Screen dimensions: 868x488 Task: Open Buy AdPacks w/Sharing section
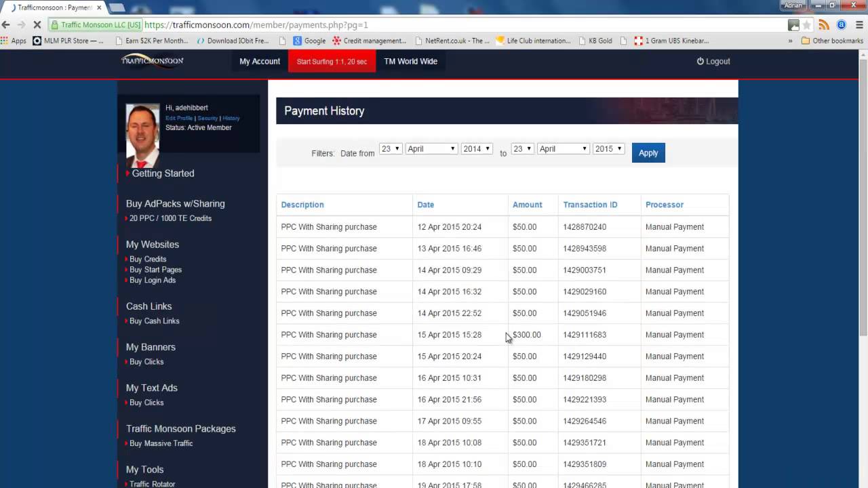[x=175, y=203]
